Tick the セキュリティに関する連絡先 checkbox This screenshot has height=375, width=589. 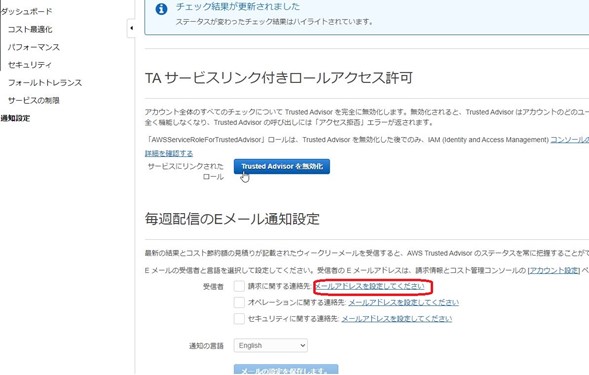239,319
